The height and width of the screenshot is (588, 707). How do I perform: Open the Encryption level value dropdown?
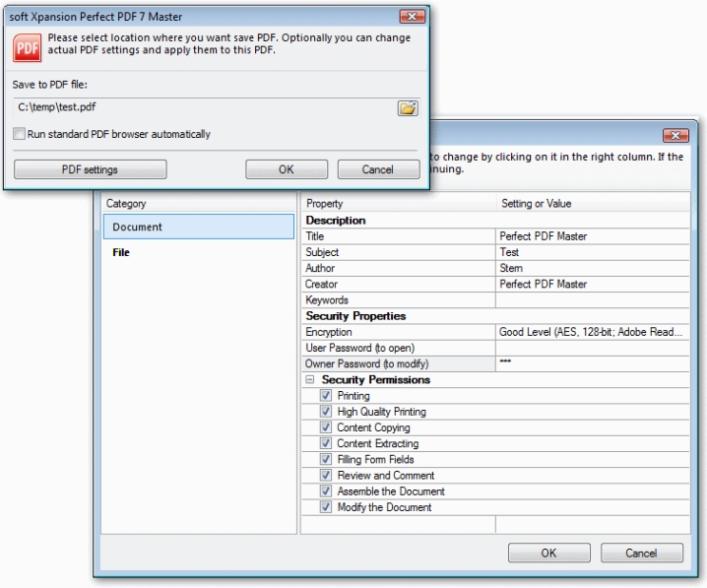591,332
